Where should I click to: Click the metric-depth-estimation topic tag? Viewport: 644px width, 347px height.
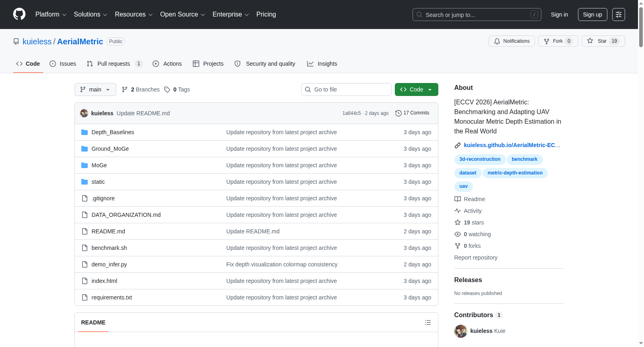pos(515,173)
